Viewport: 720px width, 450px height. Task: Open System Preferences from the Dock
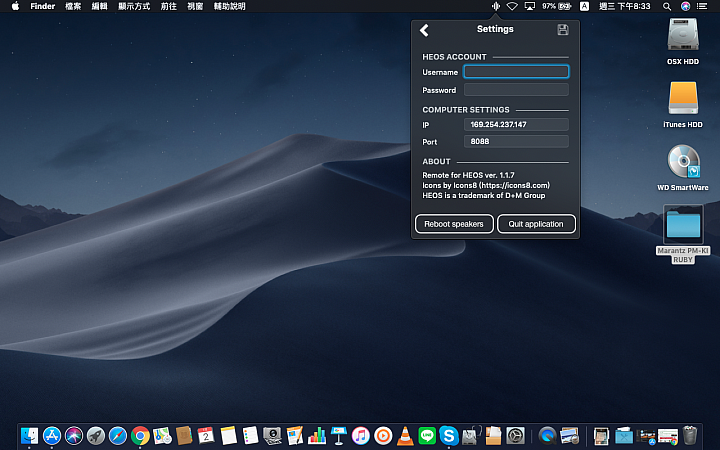tap(515, 435)
